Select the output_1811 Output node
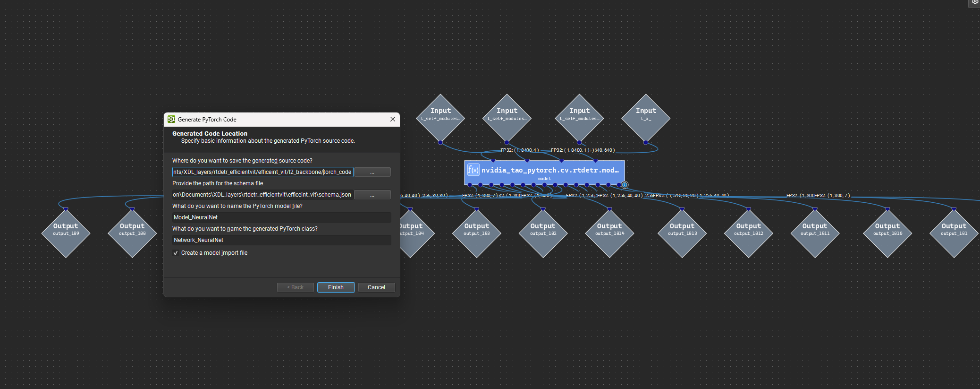The image size is (980, 389). pyautogui.click(x=815, y=233)
